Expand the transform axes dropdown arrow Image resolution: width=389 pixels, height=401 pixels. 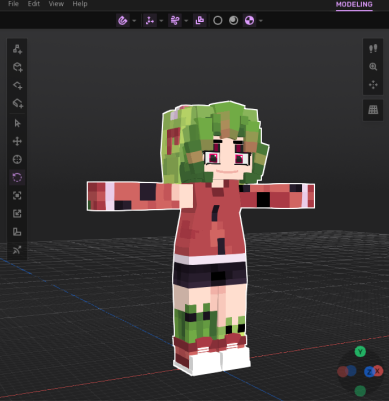pos(161,21)
